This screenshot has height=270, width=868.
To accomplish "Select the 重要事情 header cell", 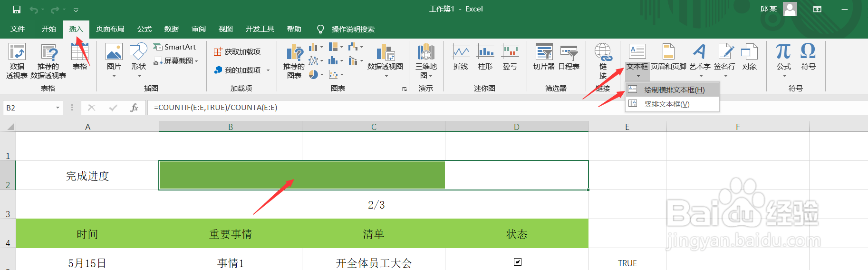I will [x=231, y=234].
